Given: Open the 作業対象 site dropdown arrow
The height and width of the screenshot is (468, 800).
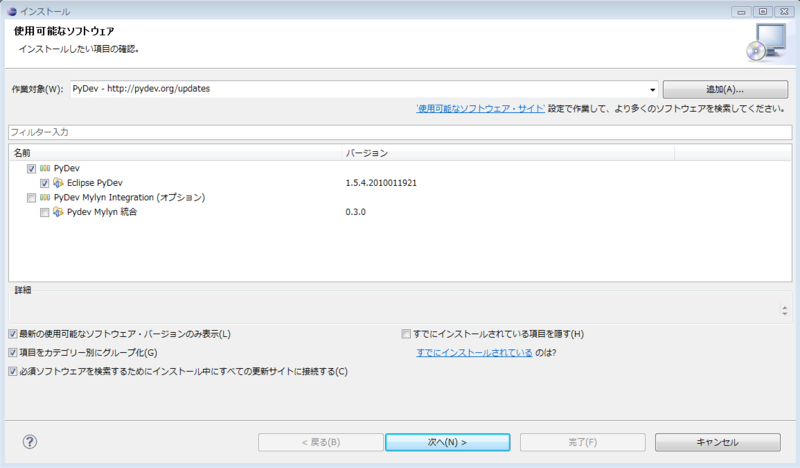Looking at the screenshot, I should click(652, 90).
